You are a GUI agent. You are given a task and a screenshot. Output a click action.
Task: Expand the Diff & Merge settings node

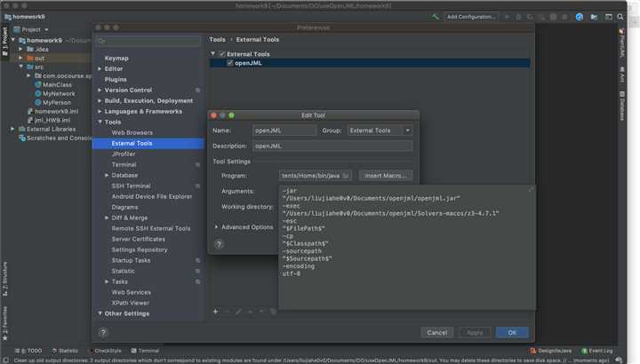coord(107,218)
